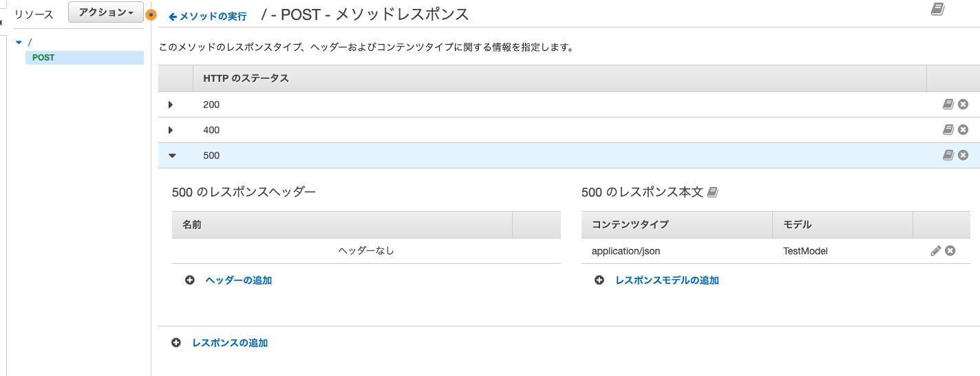This screenshot has height=376, width=980.
Task: Expand the 200 status row
Action: pos(170,104)
